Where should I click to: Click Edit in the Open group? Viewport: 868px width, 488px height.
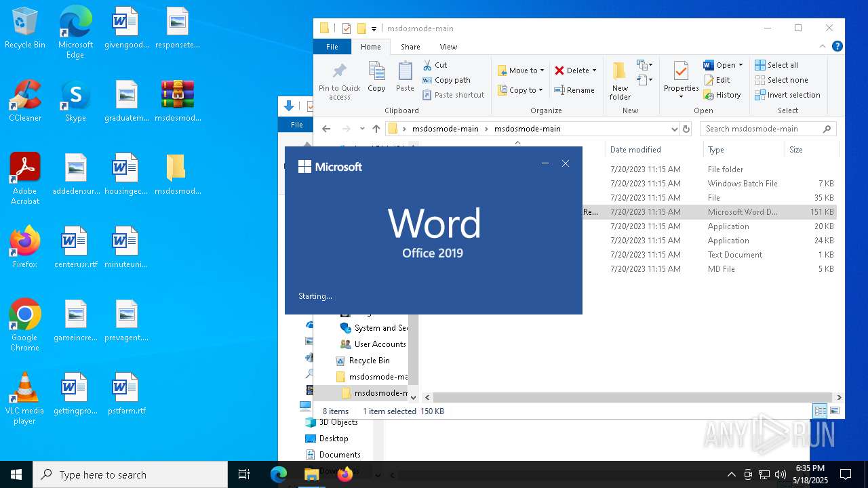pos(717,80)
